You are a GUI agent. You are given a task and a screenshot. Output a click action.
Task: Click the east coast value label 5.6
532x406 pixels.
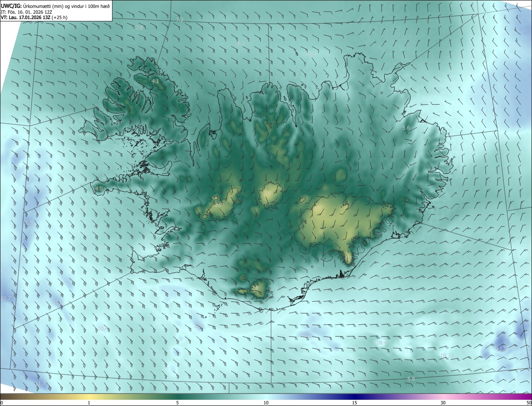pyautogui.click(x=406, y=128)
